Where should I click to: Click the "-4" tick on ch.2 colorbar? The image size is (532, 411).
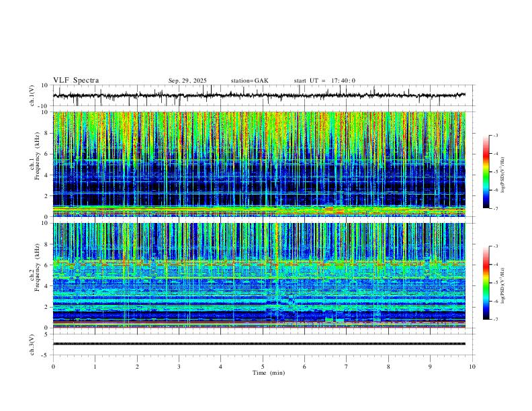pos(495,265)
